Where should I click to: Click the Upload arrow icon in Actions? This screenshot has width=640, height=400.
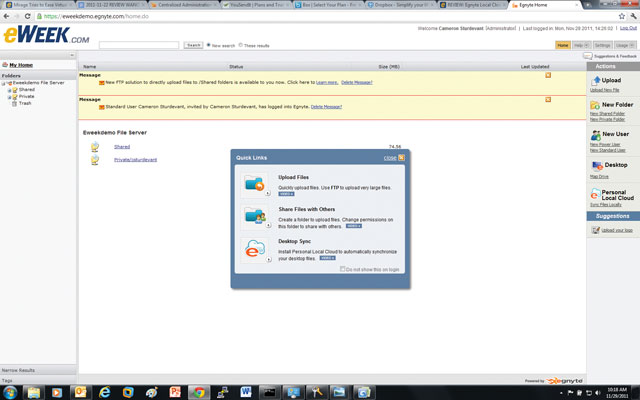coord(595,80)
